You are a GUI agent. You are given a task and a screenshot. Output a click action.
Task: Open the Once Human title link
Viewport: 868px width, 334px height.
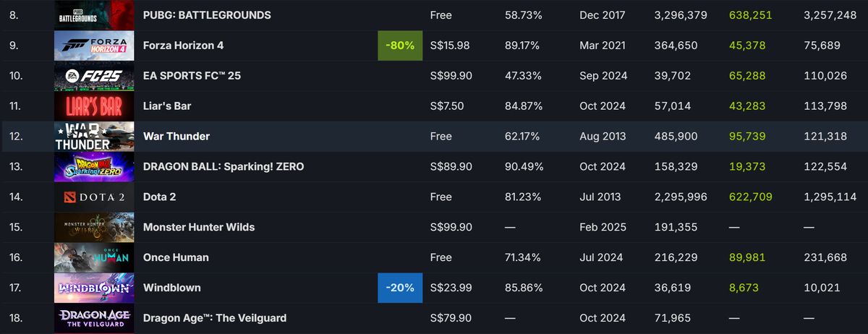click(x=176, y=257)
